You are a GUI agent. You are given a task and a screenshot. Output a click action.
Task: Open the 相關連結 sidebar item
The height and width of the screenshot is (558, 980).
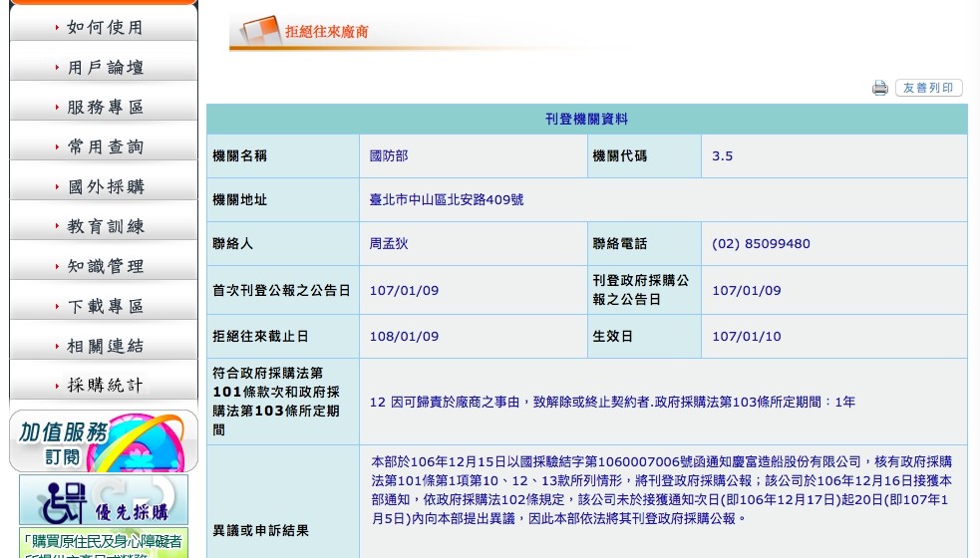pyautogui.click(x=104, y=346)
